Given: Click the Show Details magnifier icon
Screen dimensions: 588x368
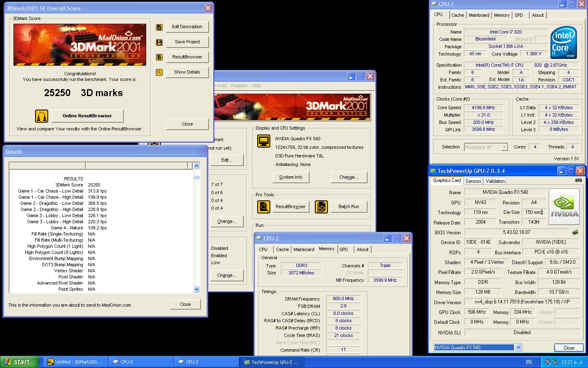Looking at the screenshot, I should point(159,72).
